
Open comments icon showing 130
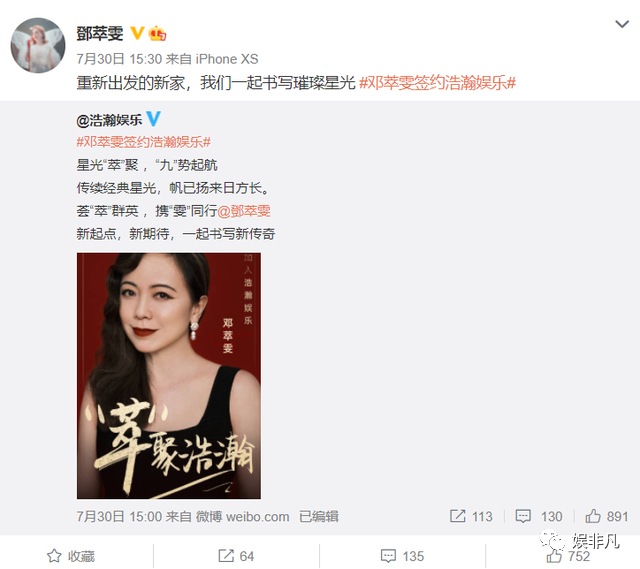(x=539, y=516)
